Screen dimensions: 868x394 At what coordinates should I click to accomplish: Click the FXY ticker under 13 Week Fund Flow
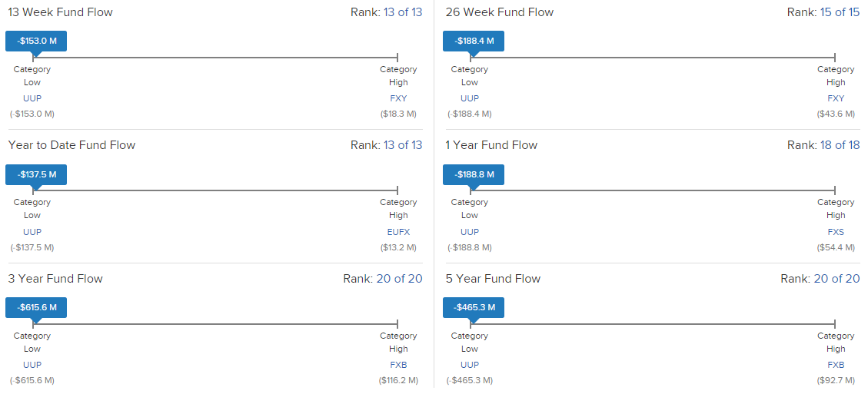(398, 98)
